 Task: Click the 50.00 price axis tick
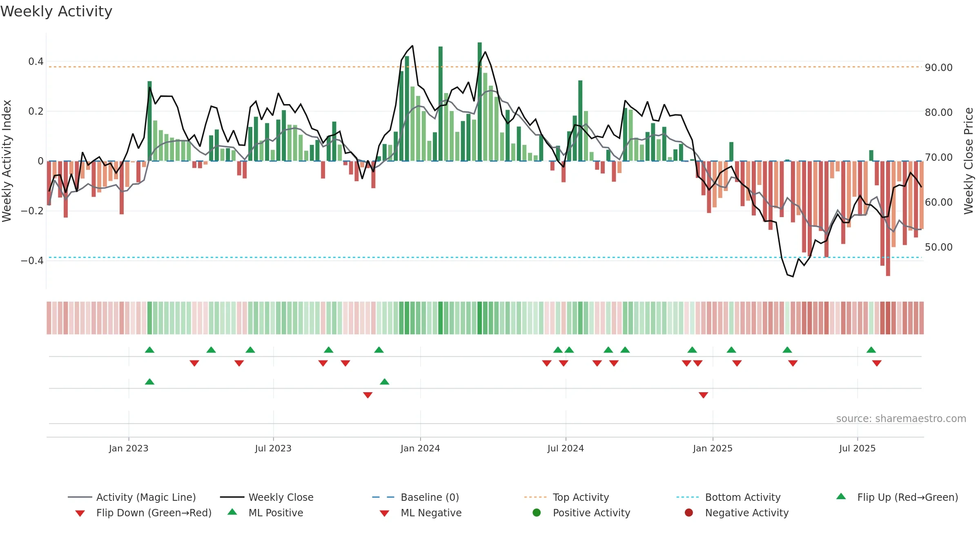coord(939,247)
